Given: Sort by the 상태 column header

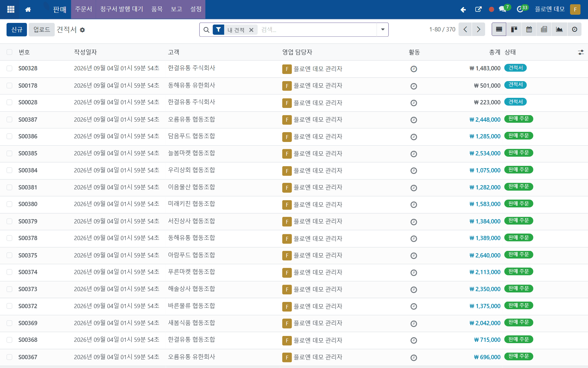Looking at the screenshot, I should (510, 52).
